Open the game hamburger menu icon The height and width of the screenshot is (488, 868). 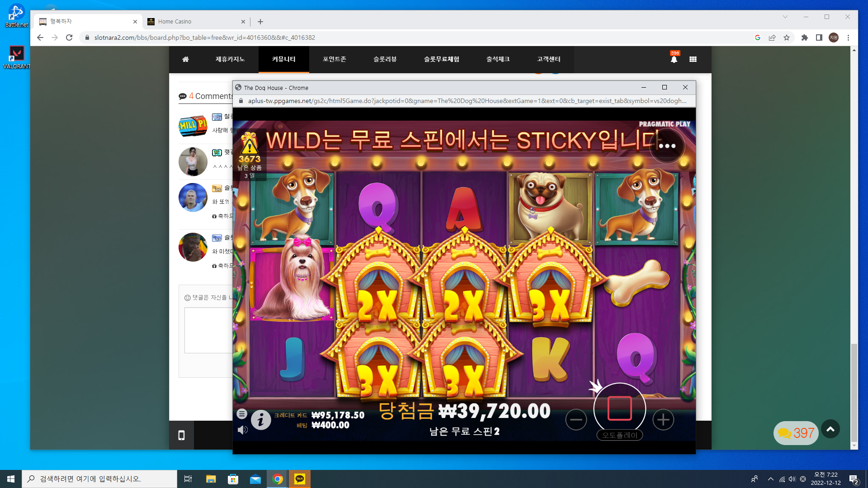(x=242, y=413)
